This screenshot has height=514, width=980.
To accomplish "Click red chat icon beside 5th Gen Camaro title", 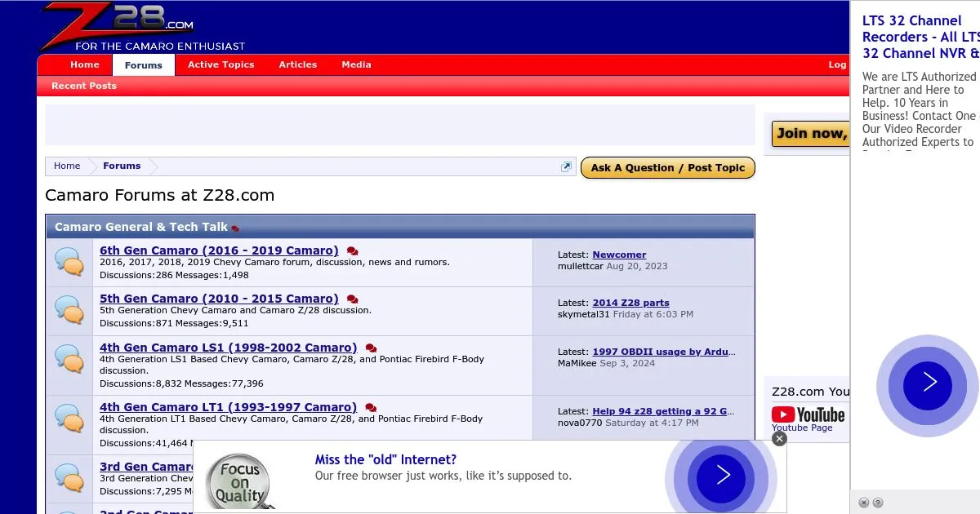I will (x=352, y=299).
